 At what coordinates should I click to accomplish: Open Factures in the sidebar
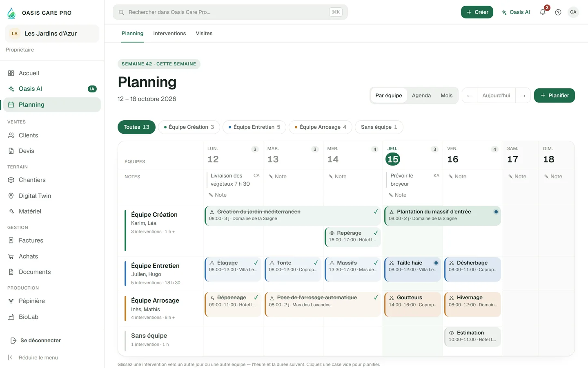(52, 240)
